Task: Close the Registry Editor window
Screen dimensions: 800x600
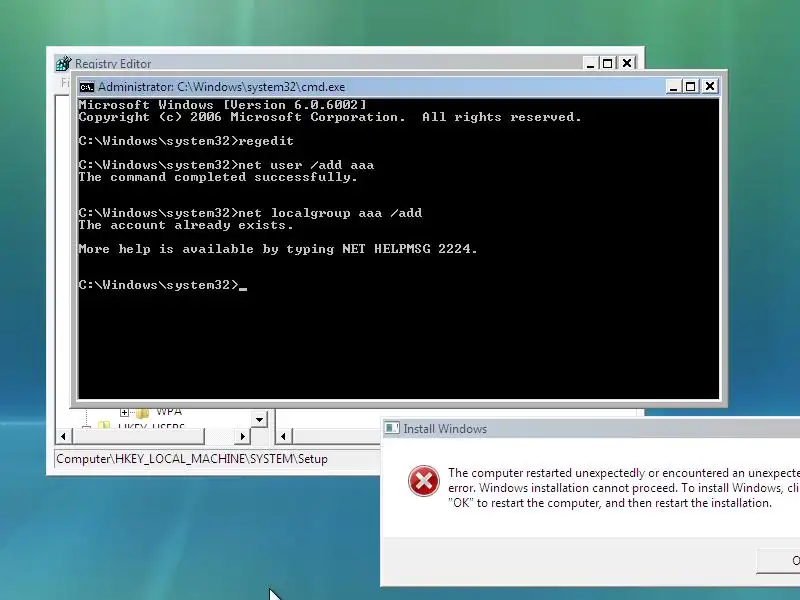Action: [x=627, y=63]
